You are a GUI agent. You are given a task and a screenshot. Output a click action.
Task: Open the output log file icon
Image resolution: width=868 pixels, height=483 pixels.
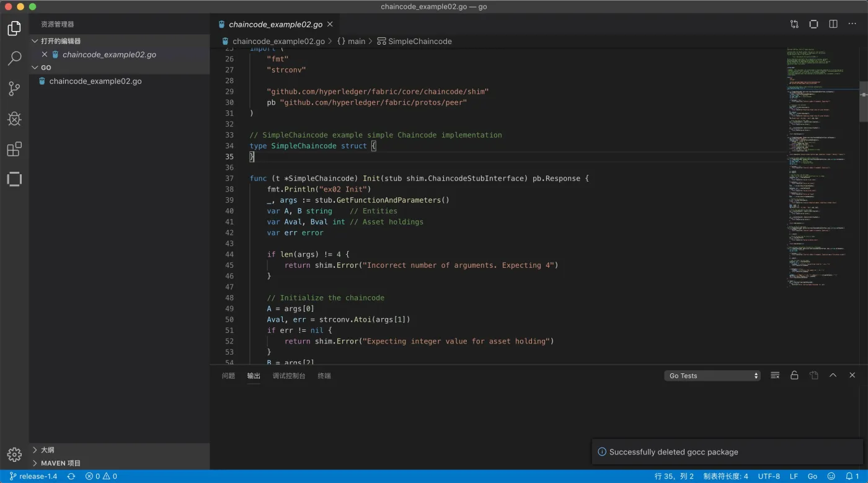tap(813, 375)
